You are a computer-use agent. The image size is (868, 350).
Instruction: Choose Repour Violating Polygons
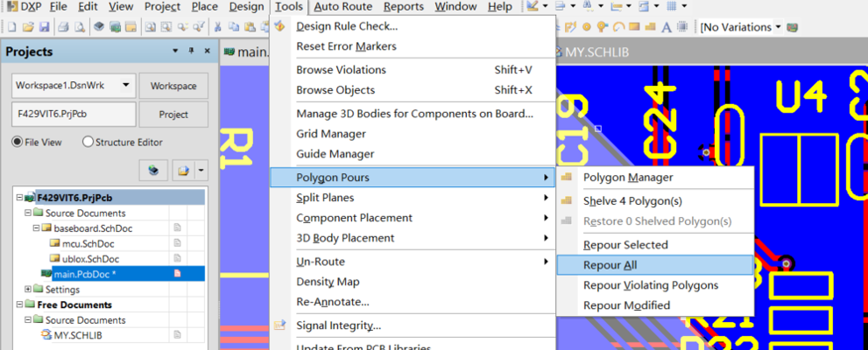[655, 285]
